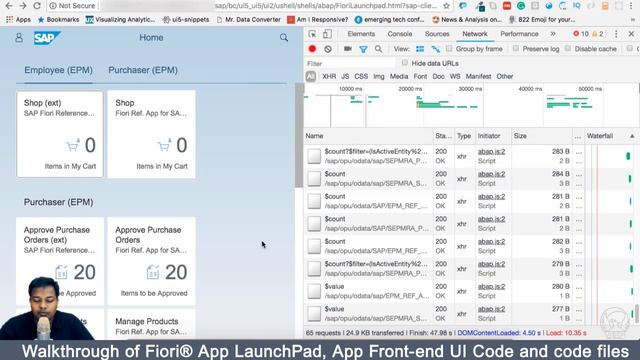
Task: Click the network Filter text field
Action: (x=350, y=63)
